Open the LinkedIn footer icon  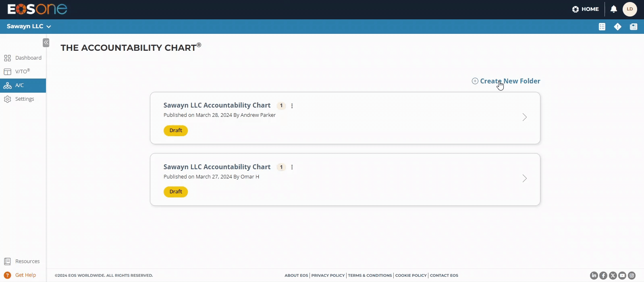point(594,276)
